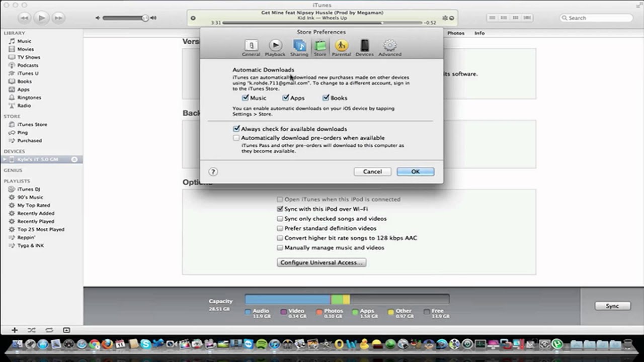
Task: Open TV Shows in sidebar
Action: [29, 57]
